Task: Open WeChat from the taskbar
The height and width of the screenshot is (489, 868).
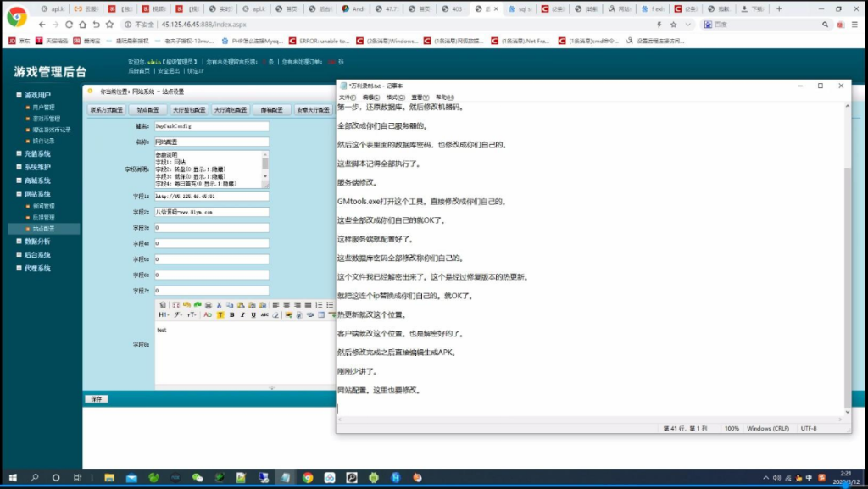Action: click(198, 477)
